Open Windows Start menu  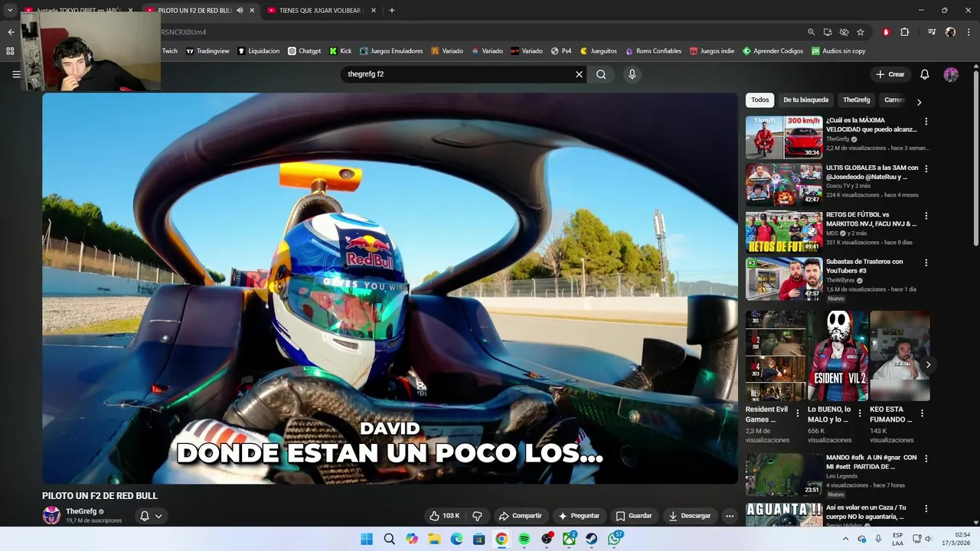367,539
